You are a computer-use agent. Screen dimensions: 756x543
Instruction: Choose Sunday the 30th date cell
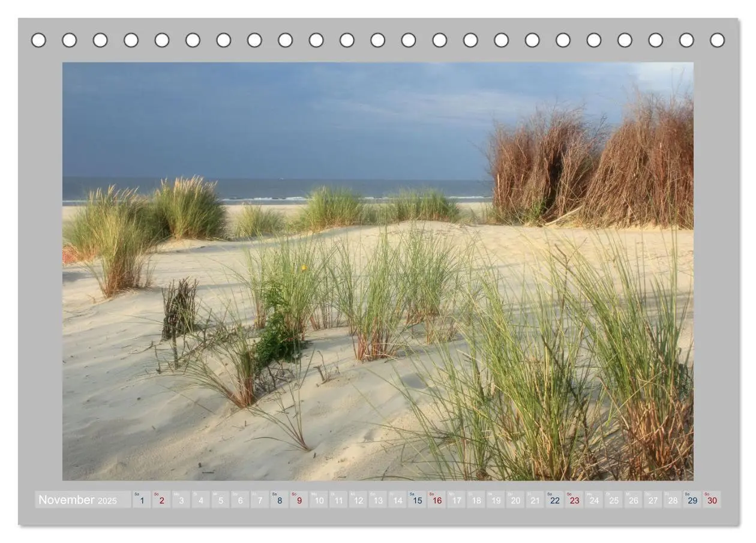tap(712, 500)
